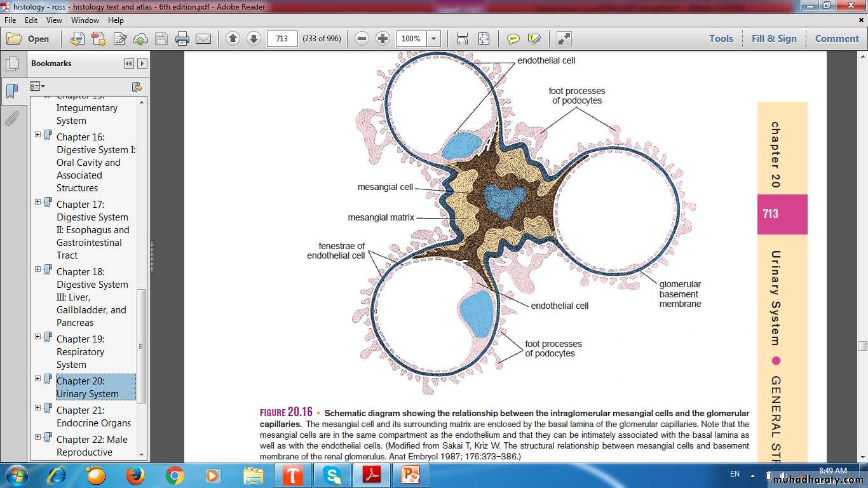Open the Window menu
The image size is (868, 488).
click(85, 20)
